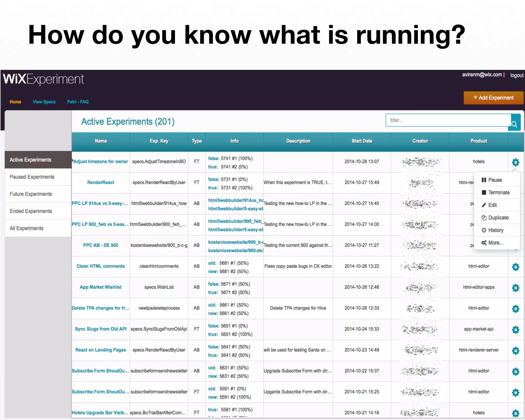Image resolution: width=525 pixels, height=420 pixels.
Task: Open the Hotels Upgrade Bar Visib... experiment
Action: point(100,413)
